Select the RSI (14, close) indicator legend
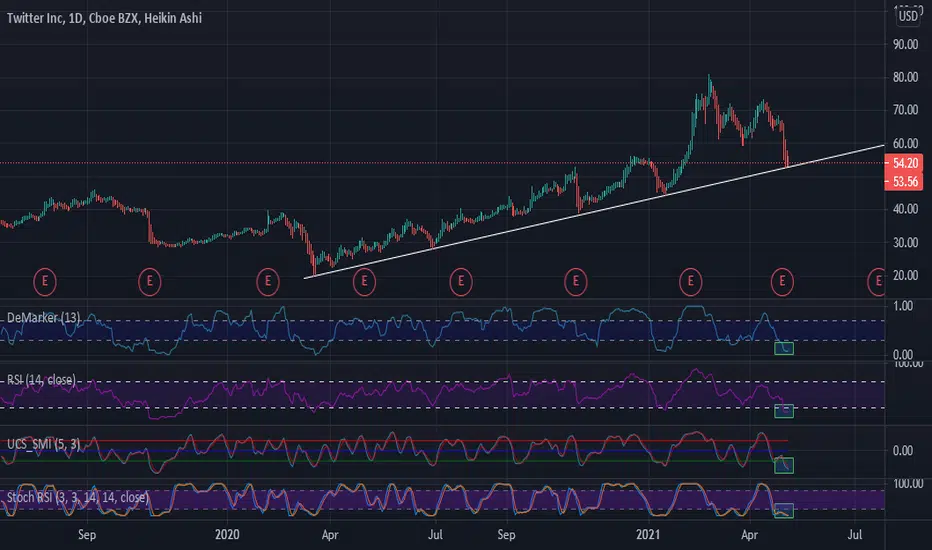 point(41,380)
